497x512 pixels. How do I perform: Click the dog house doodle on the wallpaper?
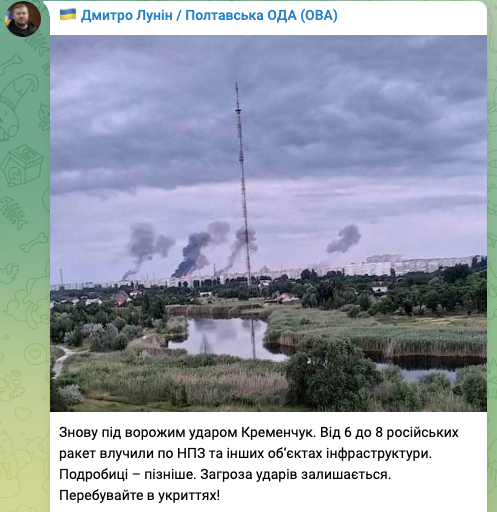pos(21,165)
